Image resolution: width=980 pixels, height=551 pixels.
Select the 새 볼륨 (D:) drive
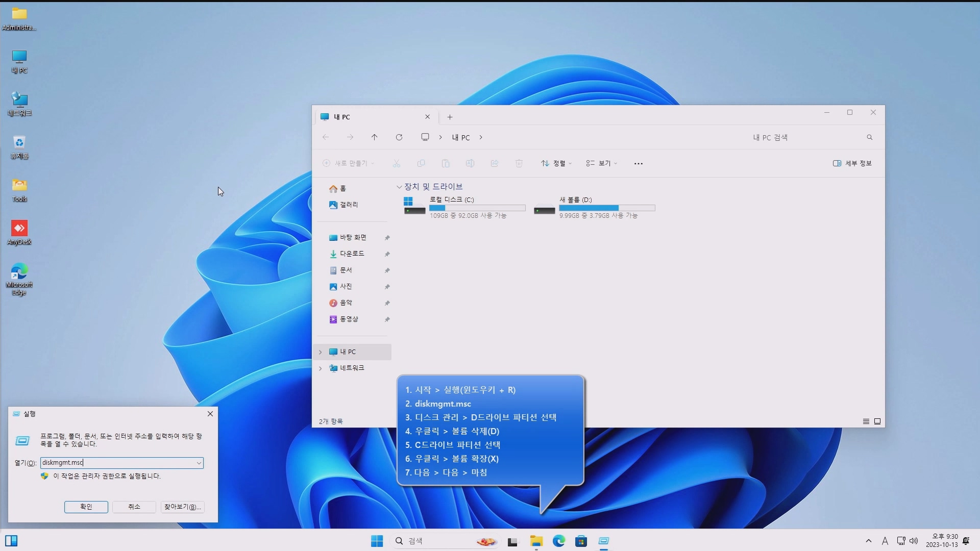tap(594, 207)
